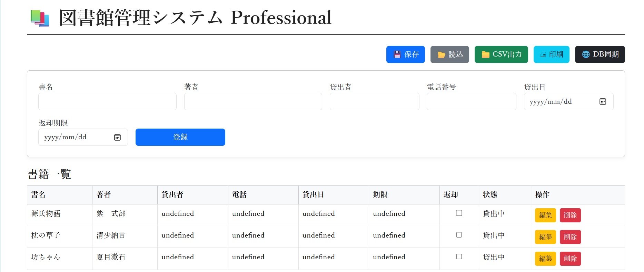Click 編集 edit button for 源氏物語
Viewport: 644px width, 272px height.
click(545, 215)
